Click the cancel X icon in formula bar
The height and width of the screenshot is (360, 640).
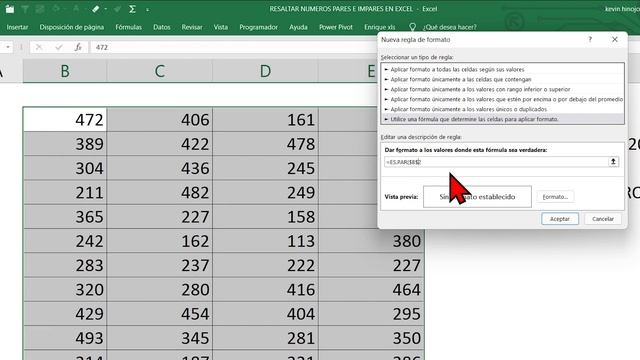coord(39,47)
